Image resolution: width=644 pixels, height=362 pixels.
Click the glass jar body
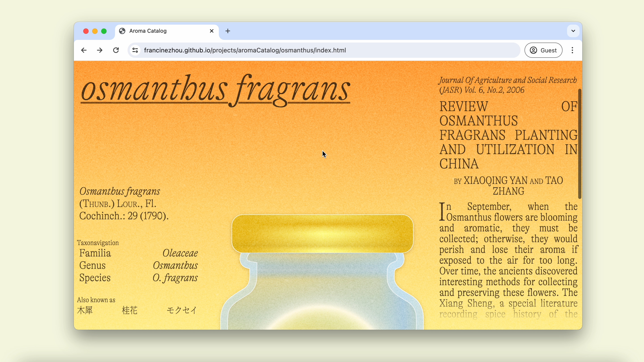(x=322, y=295)
